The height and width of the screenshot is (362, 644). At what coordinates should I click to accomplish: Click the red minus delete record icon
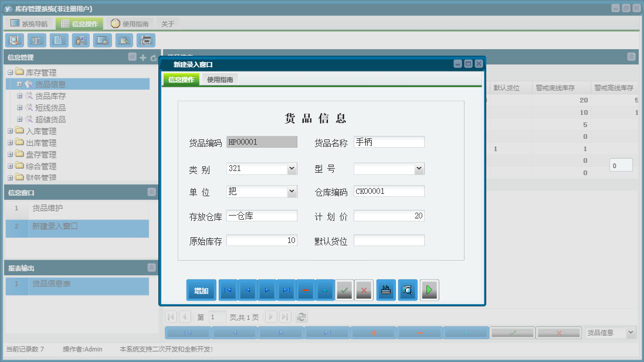[x=306, y=290]
